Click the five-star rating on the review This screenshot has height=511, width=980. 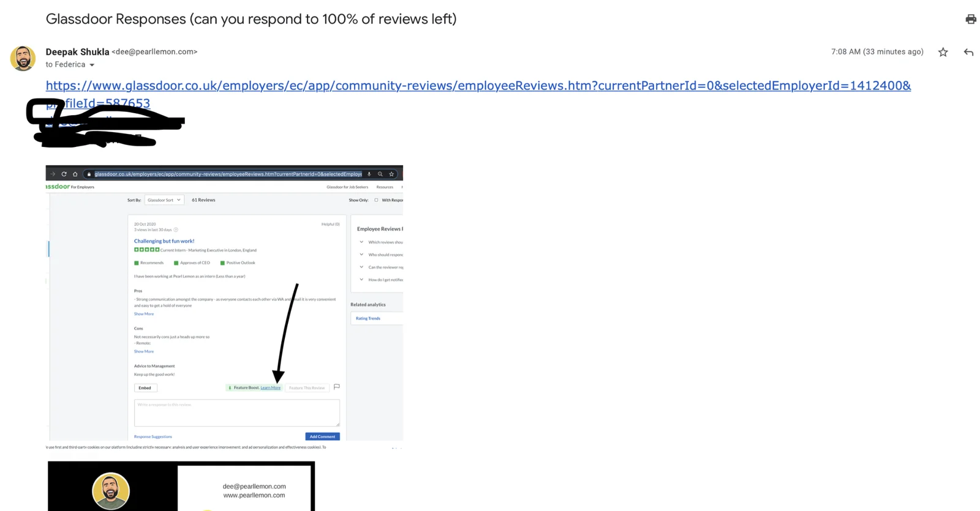pyautogui.click(x=147, y=250)
